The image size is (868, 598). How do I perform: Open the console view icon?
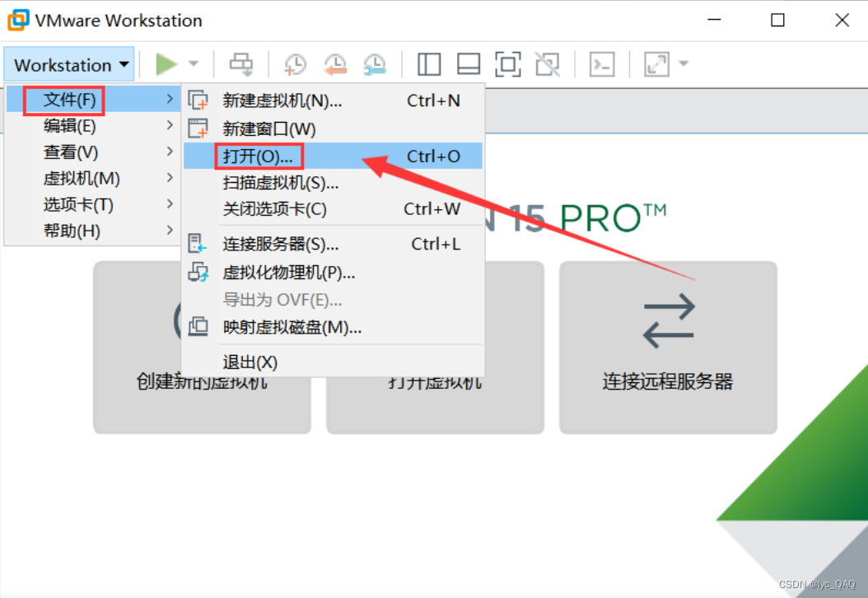602,64
